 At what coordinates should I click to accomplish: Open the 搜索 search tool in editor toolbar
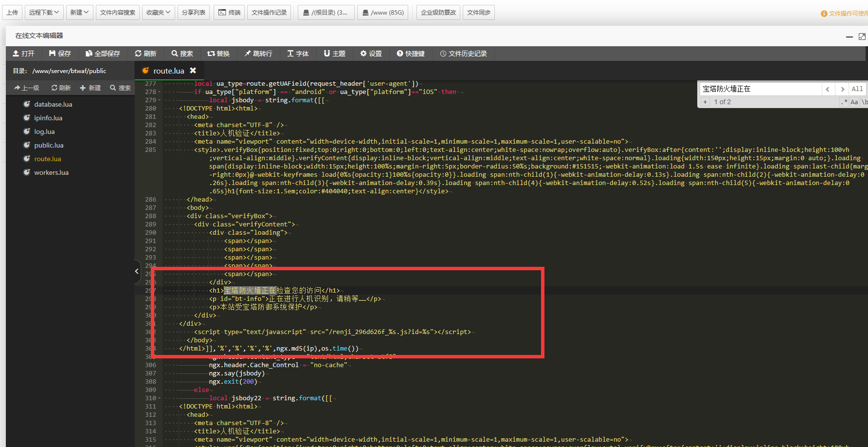182,54
